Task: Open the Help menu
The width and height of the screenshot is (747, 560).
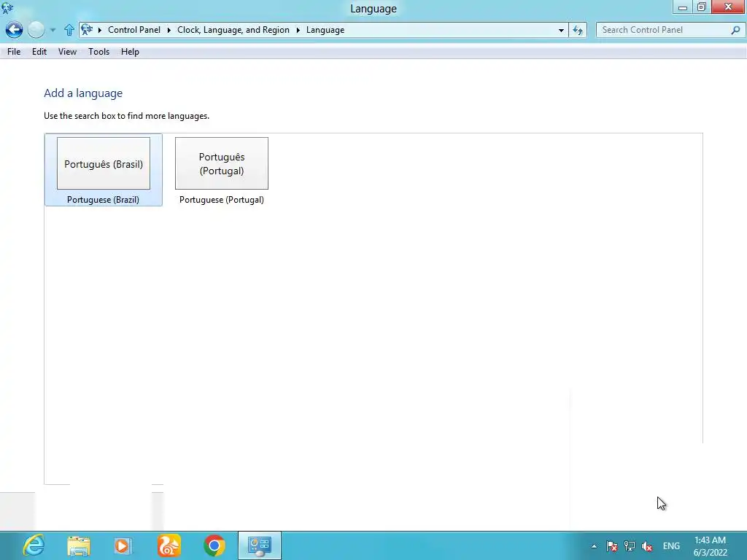Action: click(130, 52)
